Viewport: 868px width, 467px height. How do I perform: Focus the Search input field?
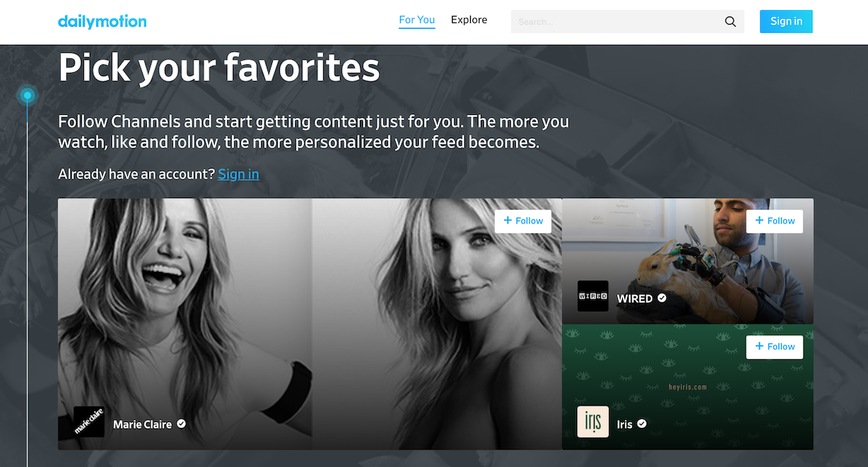[x=618, y=22]
